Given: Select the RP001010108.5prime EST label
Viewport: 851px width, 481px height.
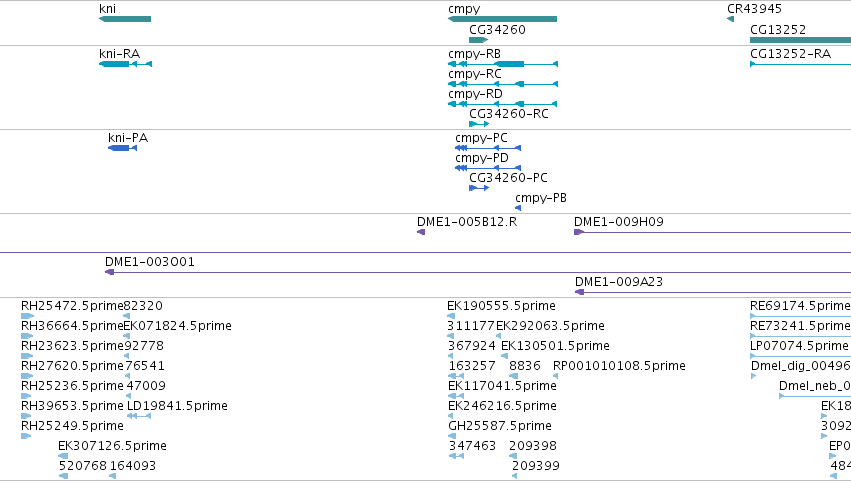Looking at the screenshot, I should point(619,366).
